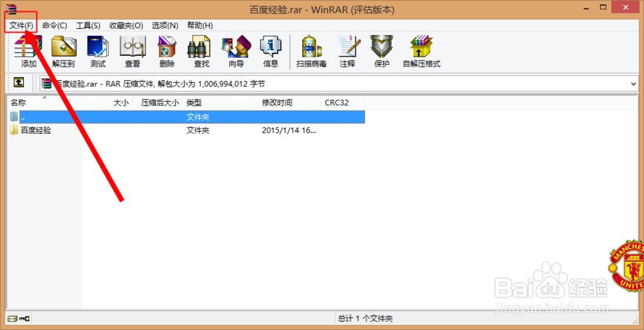Viewport: 644px width, 330px height.
Task: Launch the Wizard (向导) icon
Action: 236,51
